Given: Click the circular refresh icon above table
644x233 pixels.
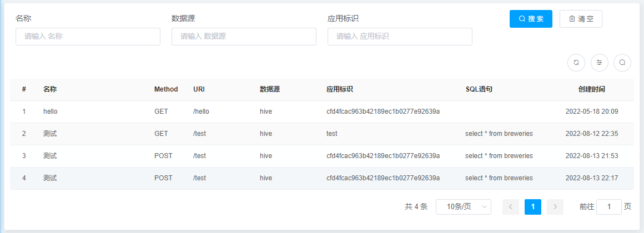Looking at the screenshot, I should tap(576, 63).
